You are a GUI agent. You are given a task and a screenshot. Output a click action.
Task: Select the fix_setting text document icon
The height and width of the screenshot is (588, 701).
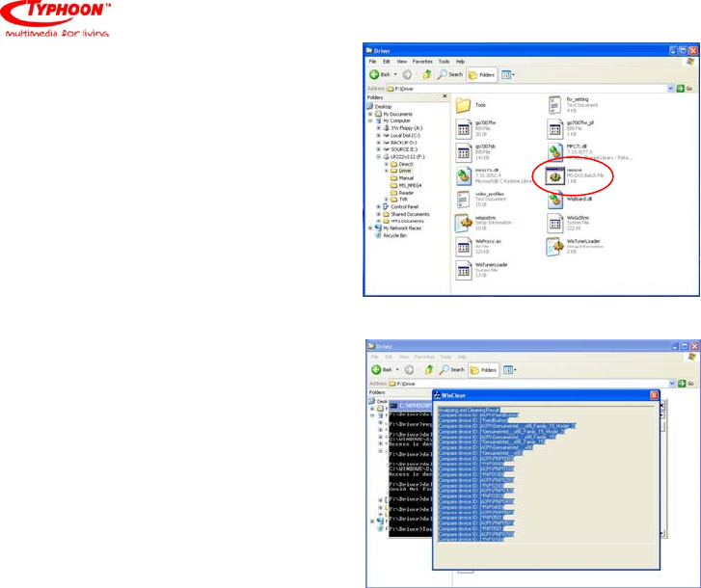(554, 105)
